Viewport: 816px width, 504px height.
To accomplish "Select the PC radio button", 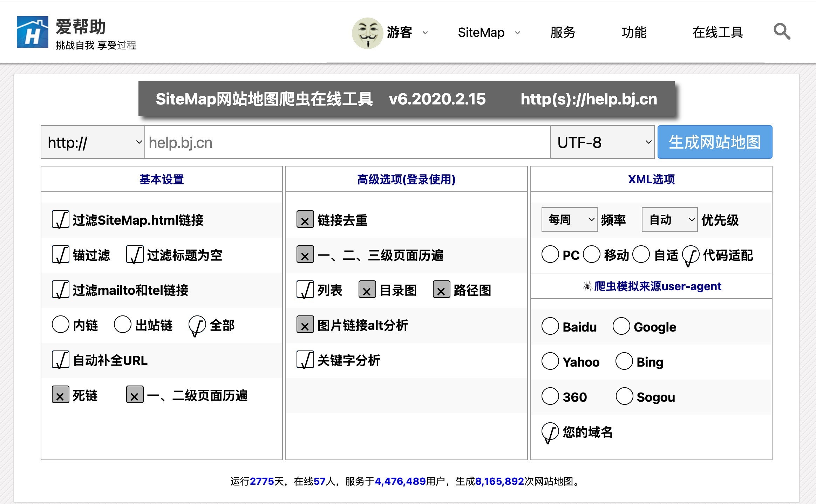I will pyautogui.click(x=550, y=254).
